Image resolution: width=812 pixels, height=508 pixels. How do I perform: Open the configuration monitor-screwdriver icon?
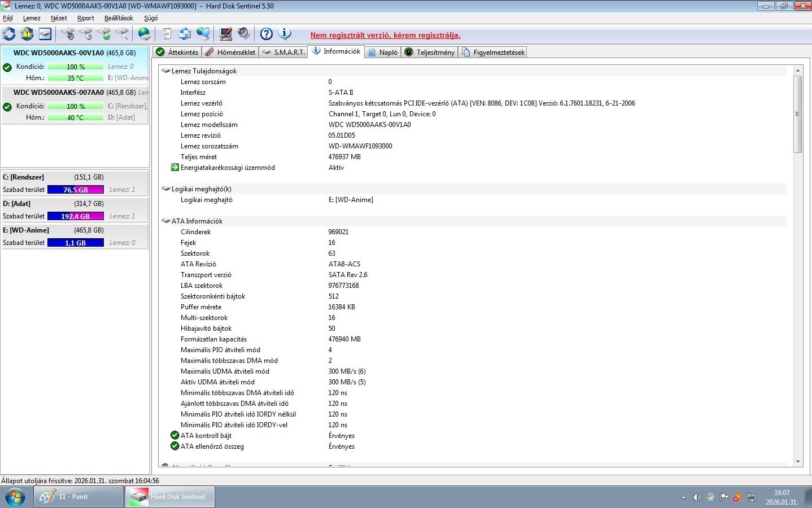point(225,34)
